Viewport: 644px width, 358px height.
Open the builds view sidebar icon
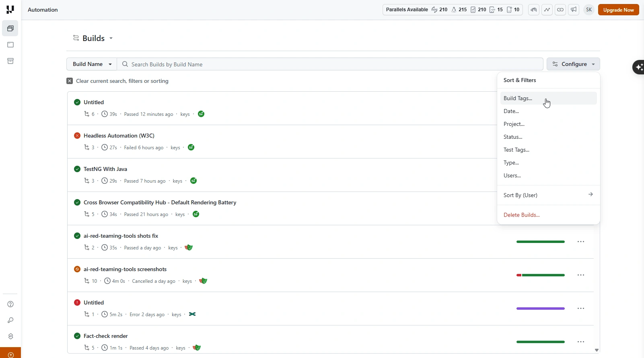pyautogui.click(x=10, y=29)
